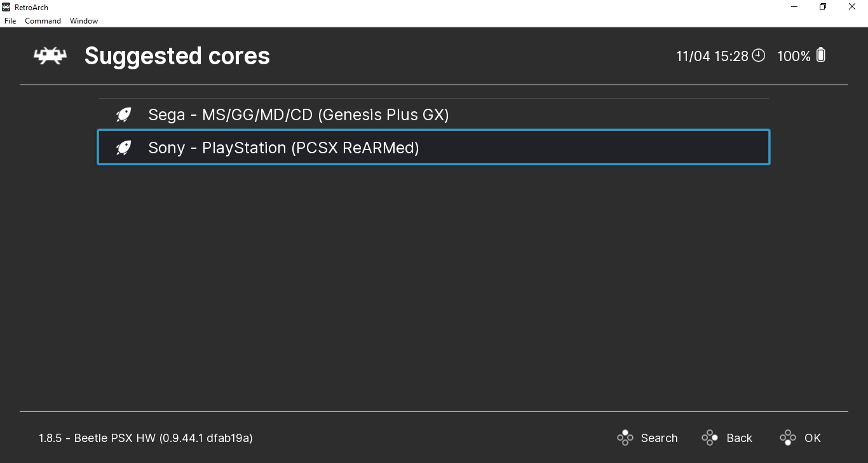Click the Back gamepad button icon
The width and height of the screenshot is (868, 463).
710,438
